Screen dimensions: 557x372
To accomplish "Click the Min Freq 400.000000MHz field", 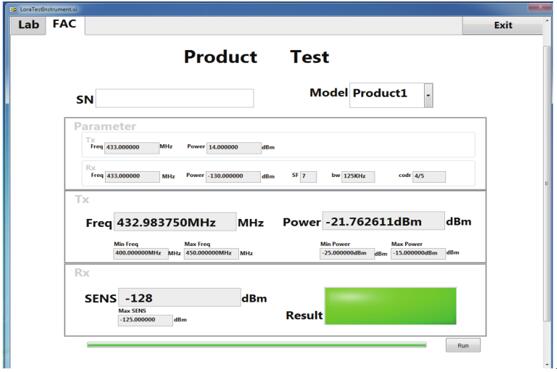I will (x=141, y=253).
